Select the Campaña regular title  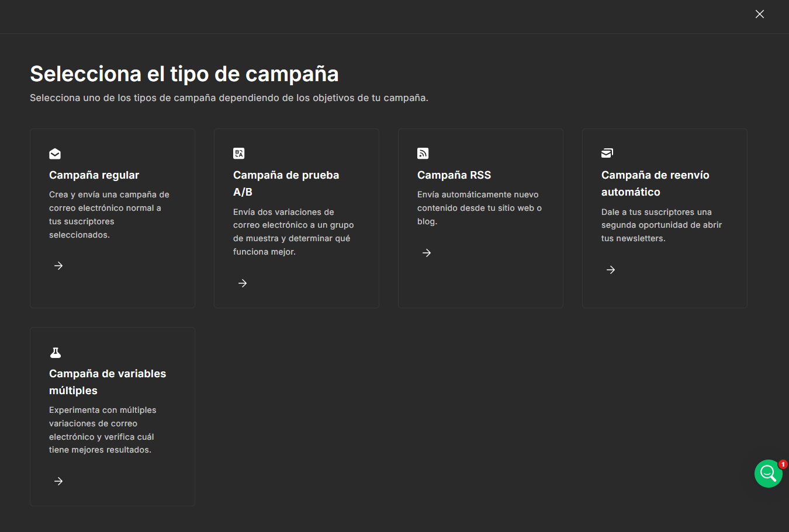[x=94, y=175]
